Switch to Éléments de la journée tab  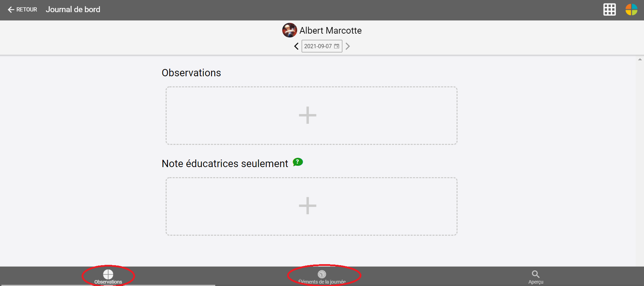click(x=322, y=282)
